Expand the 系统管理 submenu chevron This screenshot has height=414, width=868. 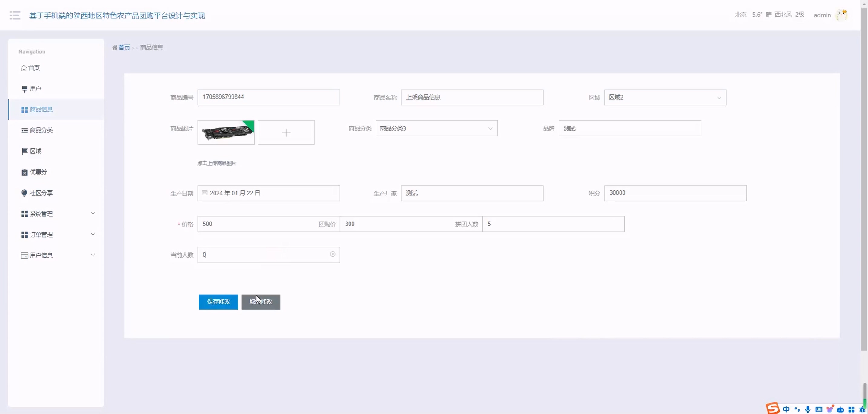pos(93,213)
